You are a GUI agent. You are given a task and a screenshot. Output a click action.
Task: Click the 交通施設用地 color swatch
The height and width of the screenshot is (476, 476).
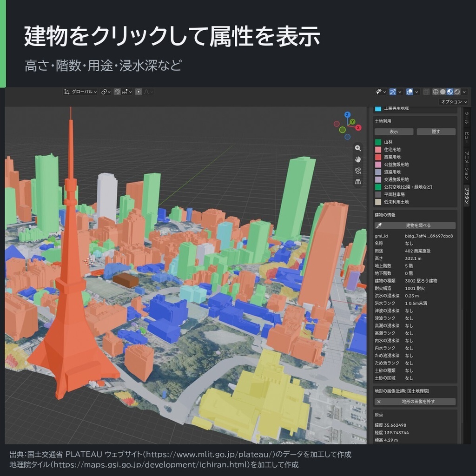click(378, 179)
